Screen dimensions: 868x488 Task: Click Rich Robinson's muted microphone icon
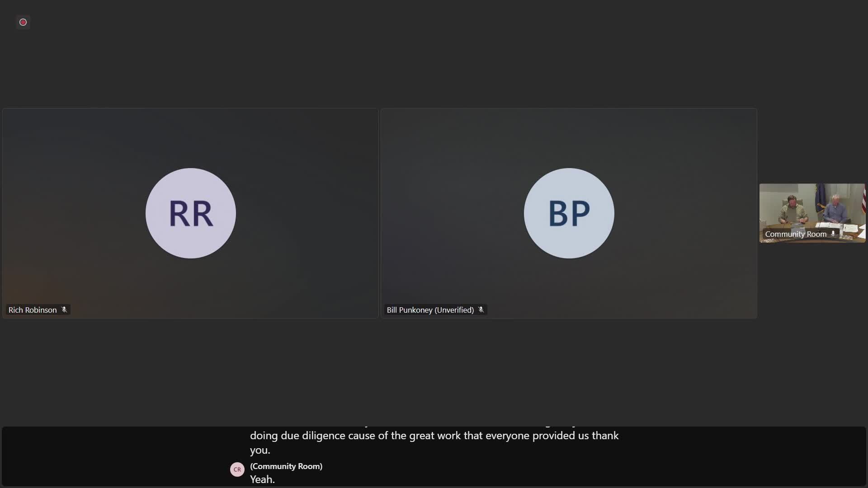[x=64, y=310]
